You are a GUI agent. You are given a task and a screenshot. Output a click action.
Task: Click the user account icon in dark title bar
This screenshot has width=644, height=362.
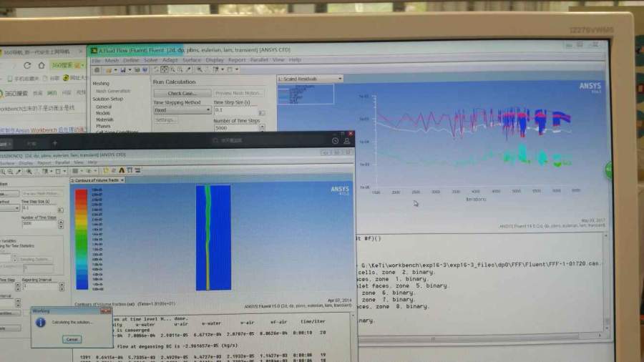point(346,141)
